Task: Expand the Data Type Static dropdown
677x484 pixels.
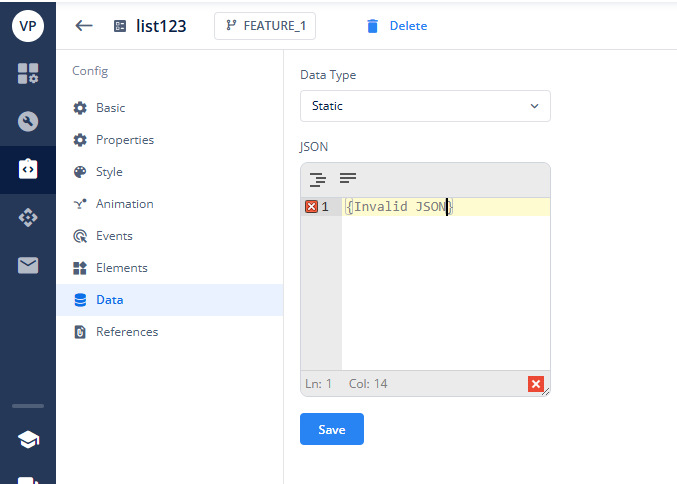Action: [425, 106]
